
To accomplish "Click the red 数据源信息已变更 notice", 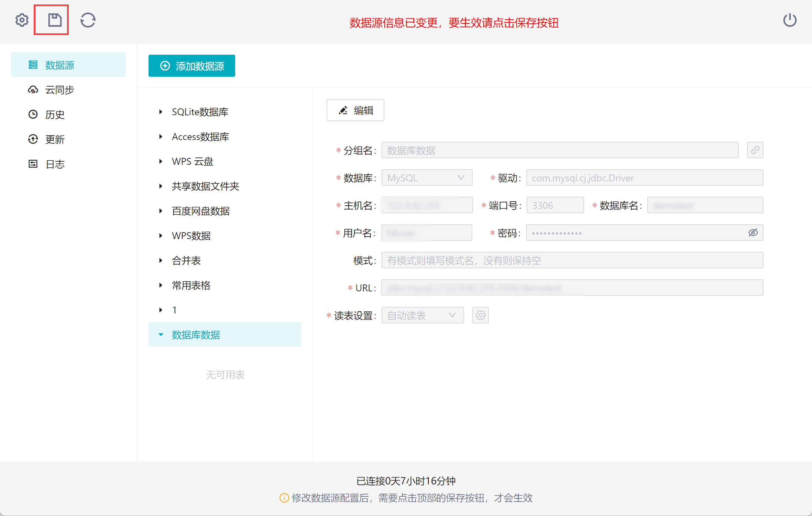I will (x=454, y=23).
